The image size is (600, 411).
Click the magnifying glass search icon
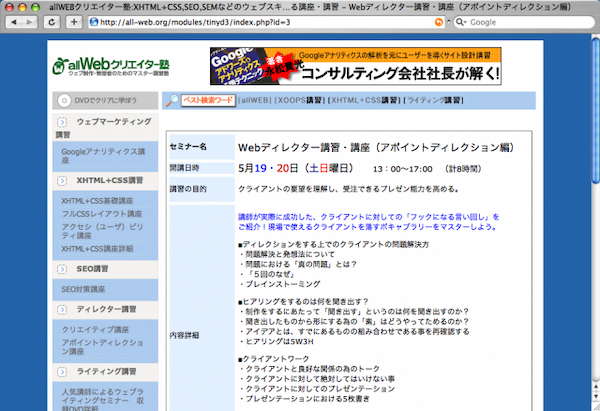pyautogui.click(x=172, y=100)
